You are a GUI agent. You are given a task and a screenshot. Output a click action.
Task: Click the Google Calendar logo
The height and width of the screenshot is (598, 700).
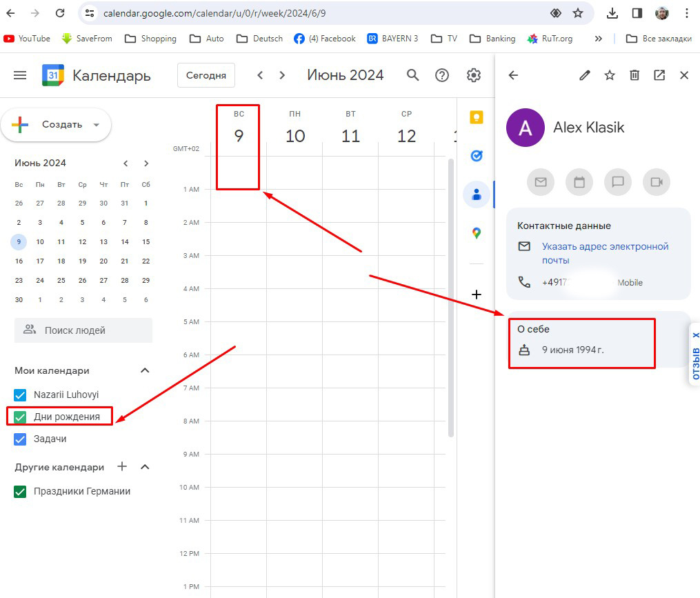coord(53,75)
